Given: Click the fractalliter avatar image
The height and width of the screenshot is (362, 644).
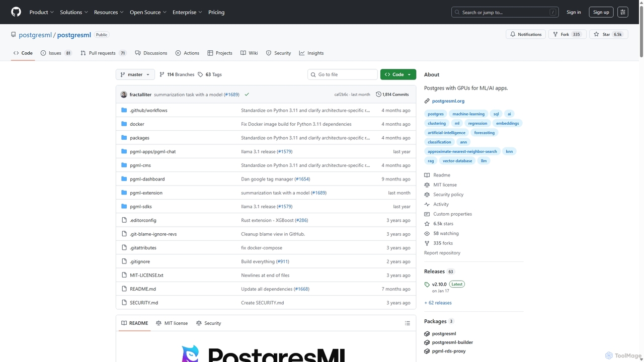Looking at the screenshot, I should (x=124, y=95).
